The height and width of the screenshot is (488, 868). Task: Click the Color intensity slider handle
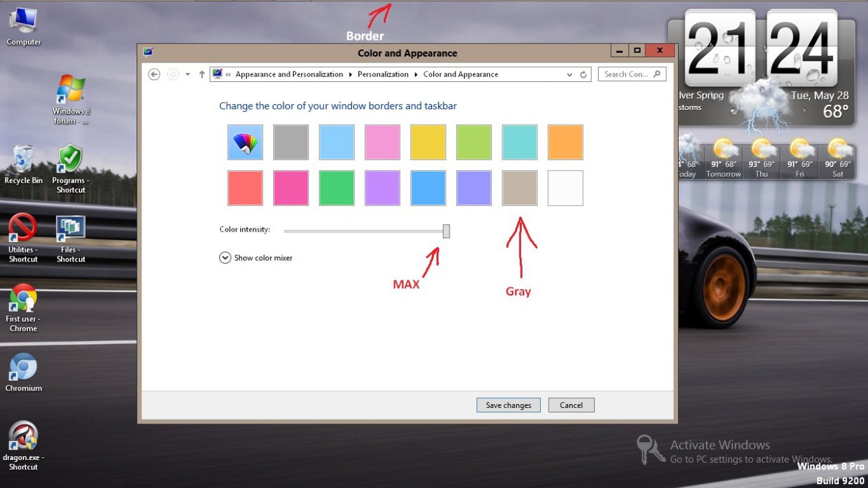(x=446, y=231)
